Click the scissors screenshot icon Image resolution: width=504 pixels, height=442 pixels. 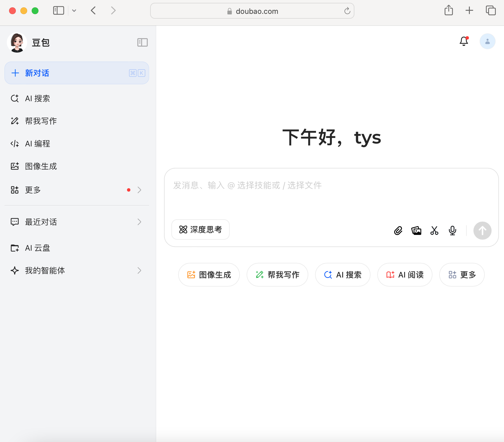click(x=434, y=231)
